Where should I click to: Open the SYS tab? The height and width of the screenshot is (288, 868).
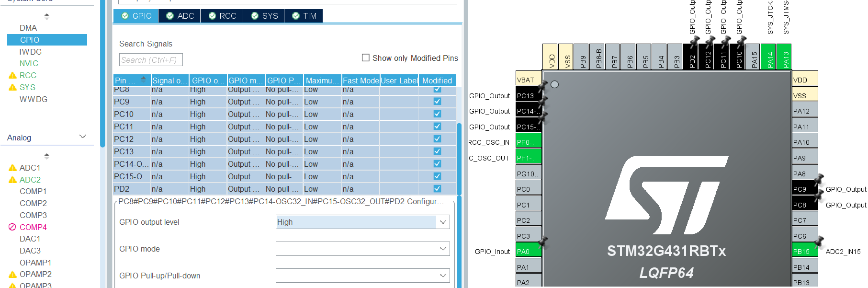(264, 16)
